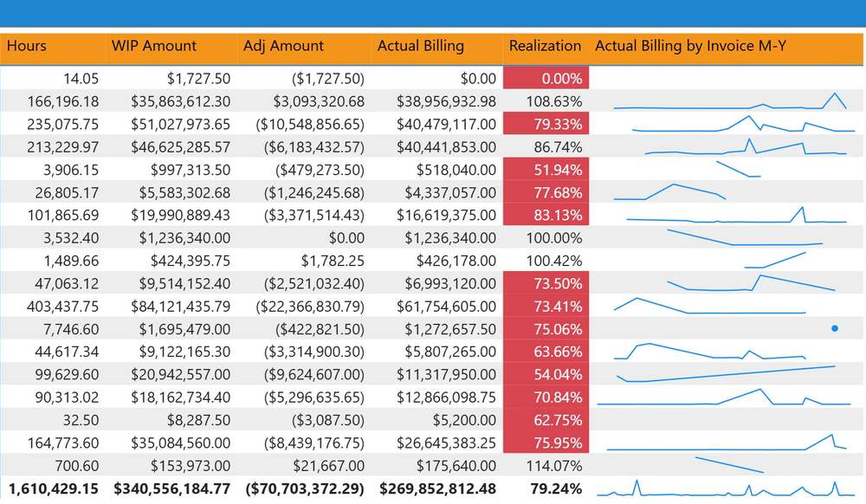Select the 73.50% realization cell
This screenshot has width=866, height=504.
[546, 284]
